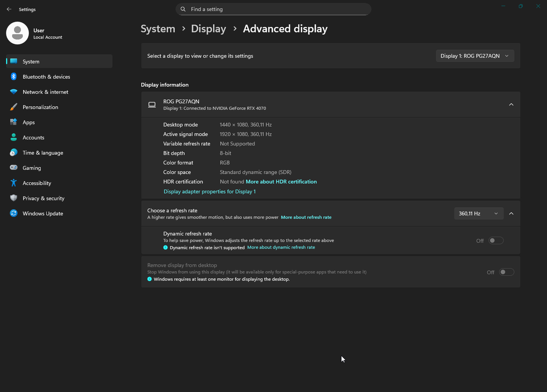Screen dimensions: 547x392
Task: Open the 360,11 Hz refresh rate dropdown
Action: tap(479, 213)
